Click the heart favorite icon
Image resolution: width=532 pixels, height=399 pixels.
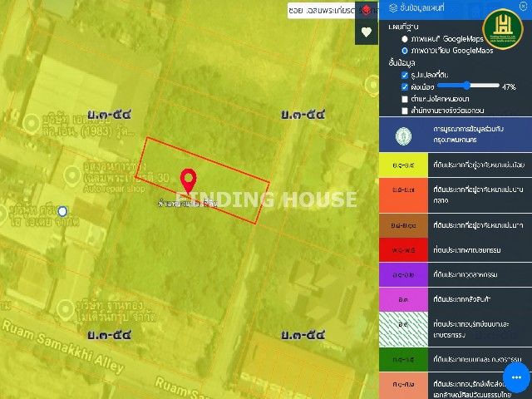tap(366, 32)
